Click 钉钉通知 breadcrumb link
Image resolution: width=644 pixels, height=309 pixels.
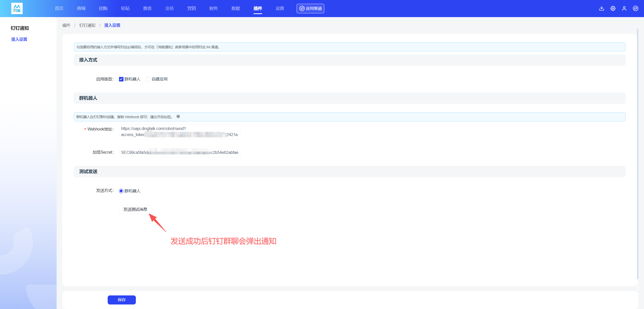click(x=87, y=25)
